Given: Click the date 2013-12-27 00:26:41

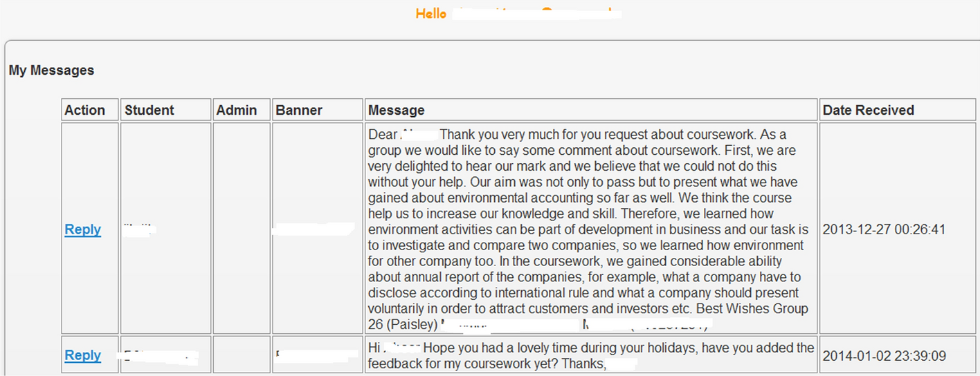Looking at the screenshot, I should (884, 229).
